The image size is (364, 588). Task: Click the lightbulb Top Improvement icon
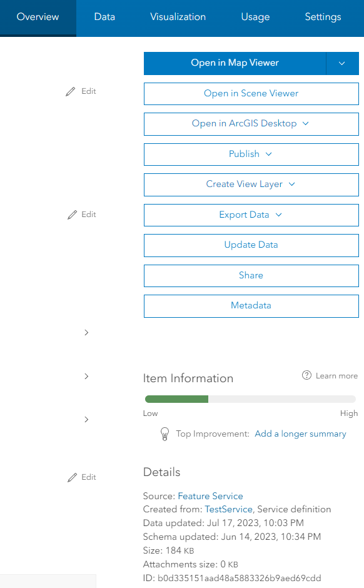164,434
